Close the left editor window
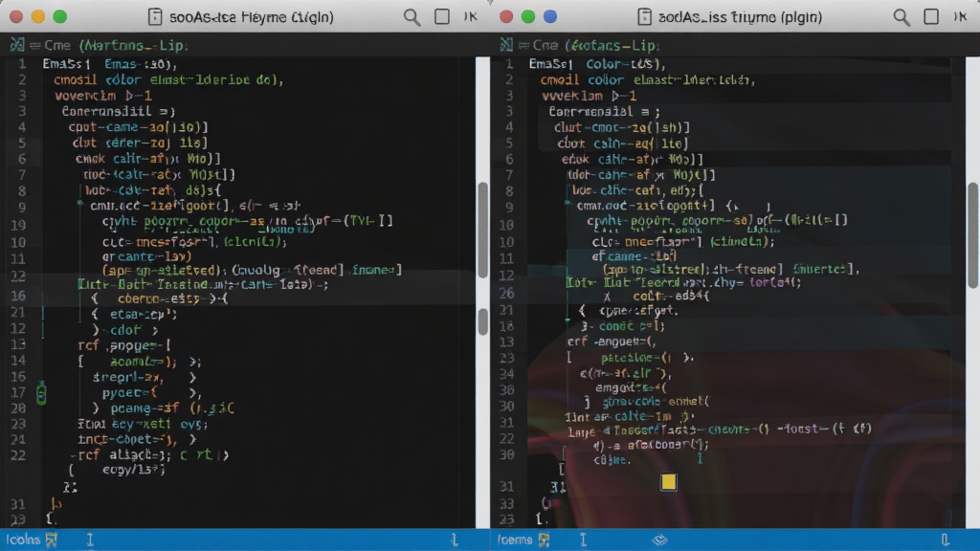 pyautogui.click(x=16, y=16)
